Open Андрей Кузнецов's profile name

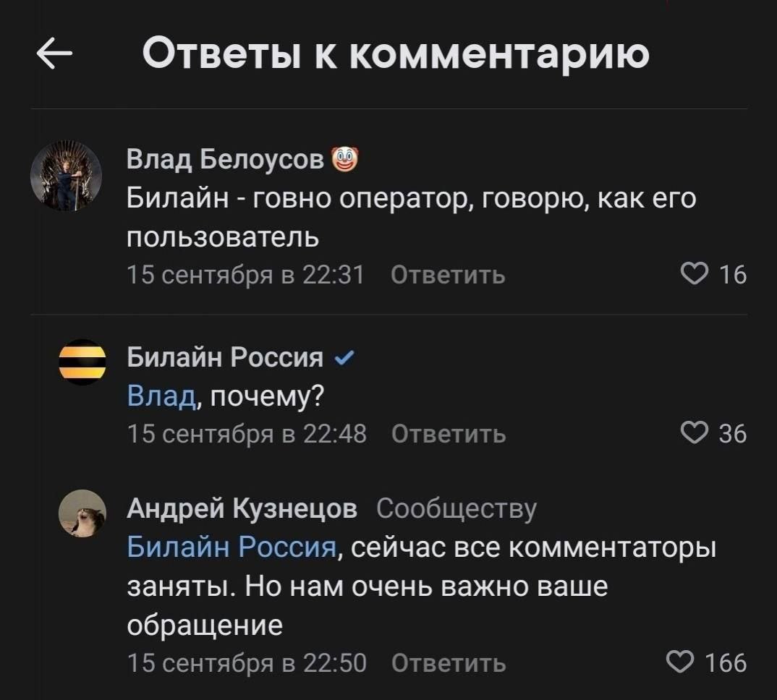[242, 508]
